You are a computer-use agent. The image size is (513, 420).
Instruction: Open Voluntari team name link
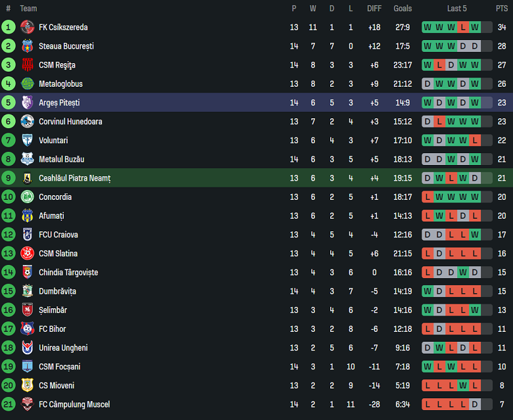53,141
